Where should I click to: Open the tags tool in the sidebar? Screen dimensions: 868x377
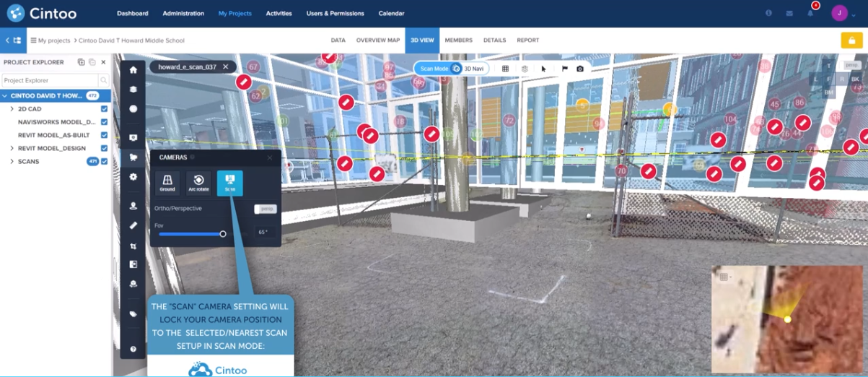pyautogui.click(x=133, y=314)
